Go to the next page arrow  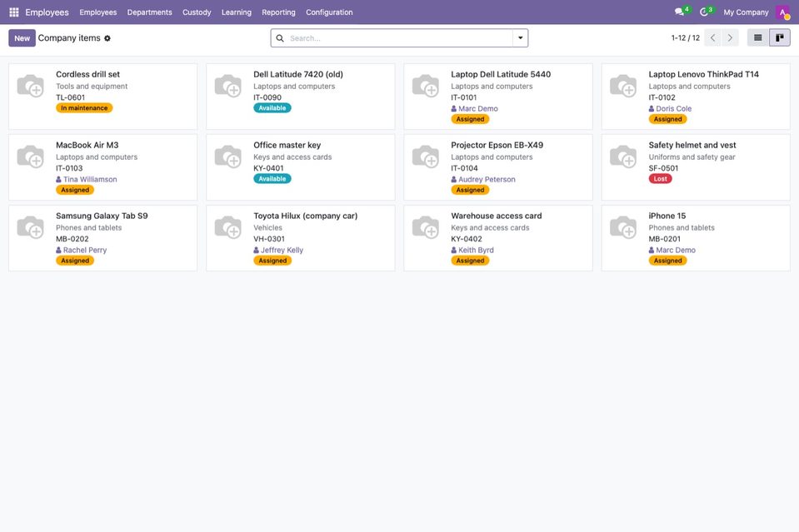(x=730, y=37)
